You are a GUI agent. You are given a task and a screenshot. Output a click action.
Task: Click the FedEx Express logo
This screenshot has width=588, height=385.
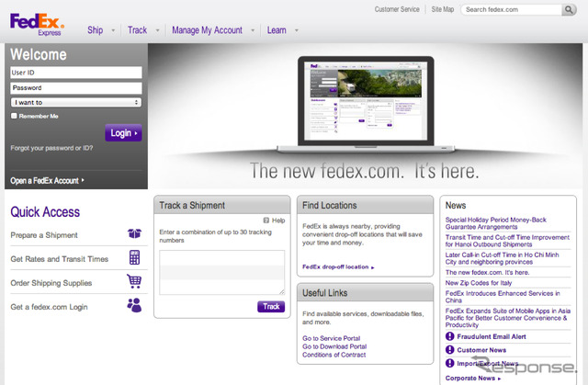click(x=37, y=25)
